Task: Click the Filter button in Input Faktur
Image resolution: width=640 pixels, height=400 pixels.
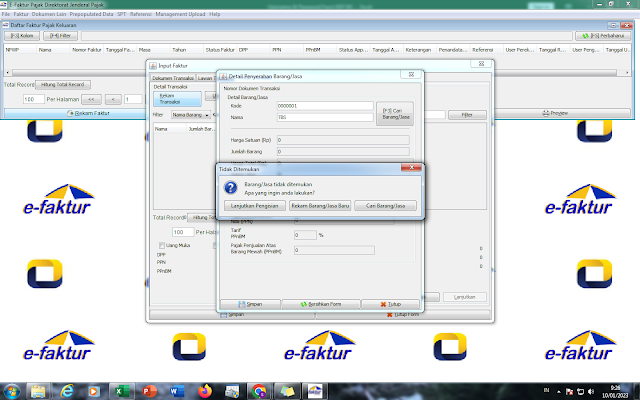Action: [467, 115]
